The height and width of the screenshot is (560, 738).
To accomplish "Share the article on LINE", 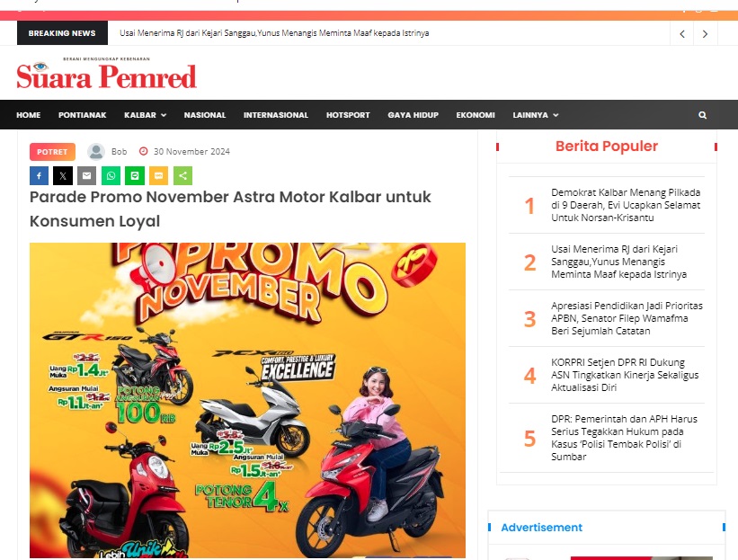I will coord(135,176).
